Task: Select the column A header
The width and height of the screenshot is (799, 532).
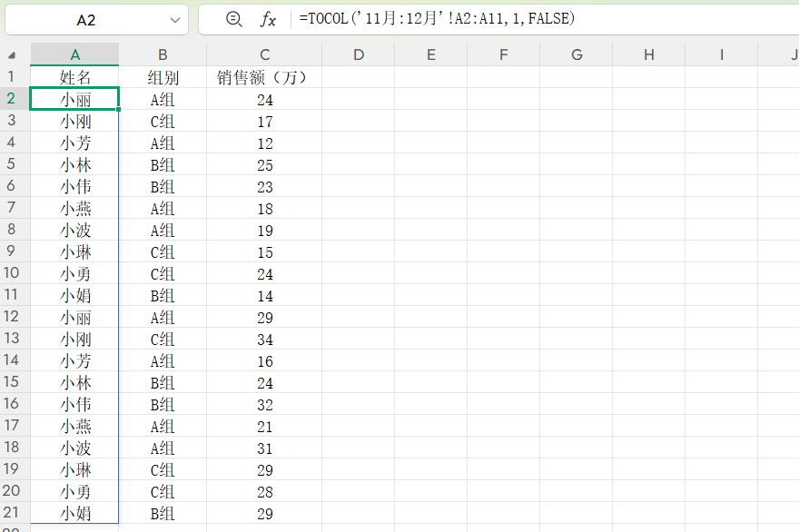Action: coord(74,54)
